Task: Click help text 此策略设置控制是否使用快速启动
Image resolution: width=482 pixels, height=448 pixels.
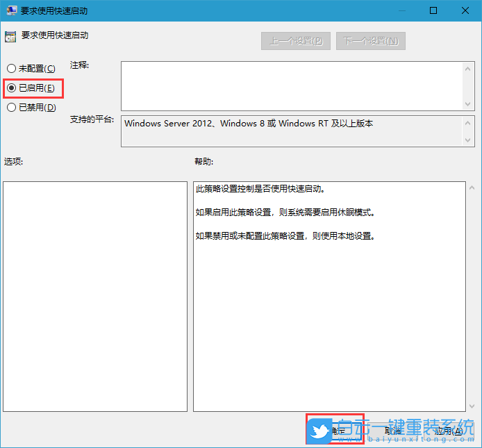Action: pyautogui.click(x=260, y=188)
